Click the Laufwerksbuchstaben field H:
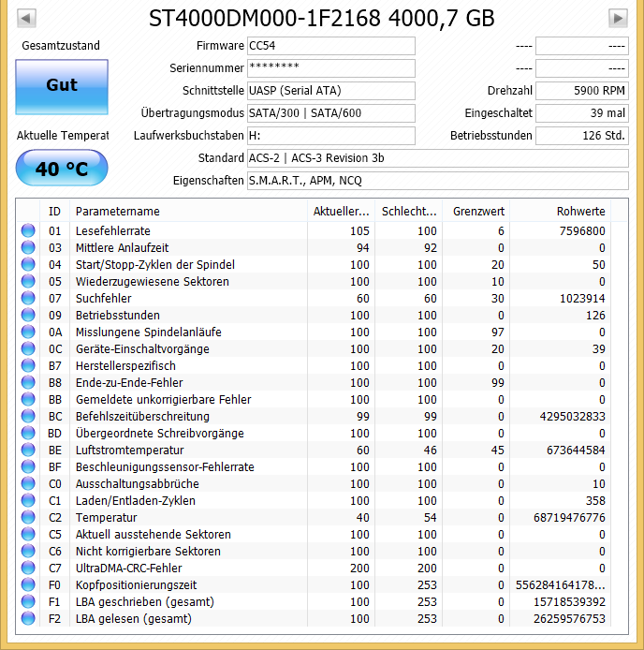Viewport: 644px width, 650px height. pyautogui.click(x=331, y=136)
